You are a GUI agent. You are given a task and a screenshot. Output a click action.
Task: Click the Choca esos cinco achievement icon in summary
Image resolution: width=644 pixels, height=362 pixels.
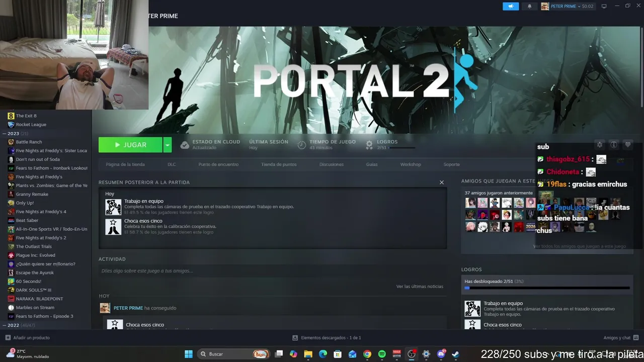113,226
